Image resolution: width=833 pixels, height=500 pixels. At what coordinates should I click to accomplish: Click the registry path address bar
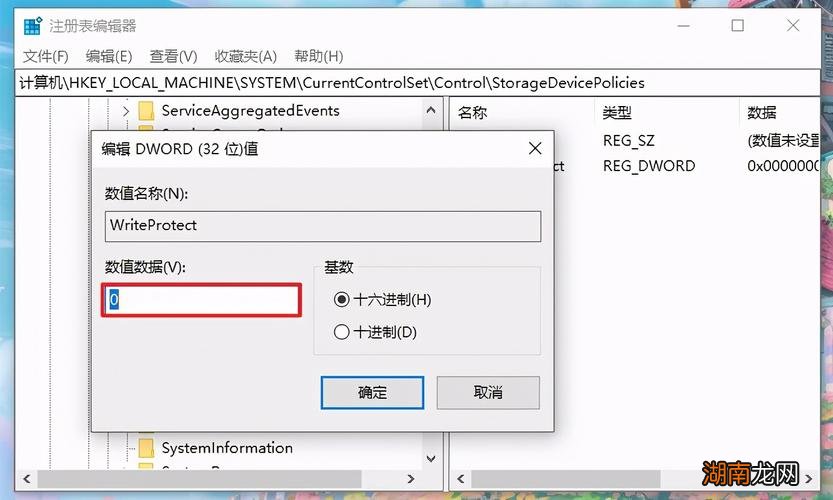[417, 83]
